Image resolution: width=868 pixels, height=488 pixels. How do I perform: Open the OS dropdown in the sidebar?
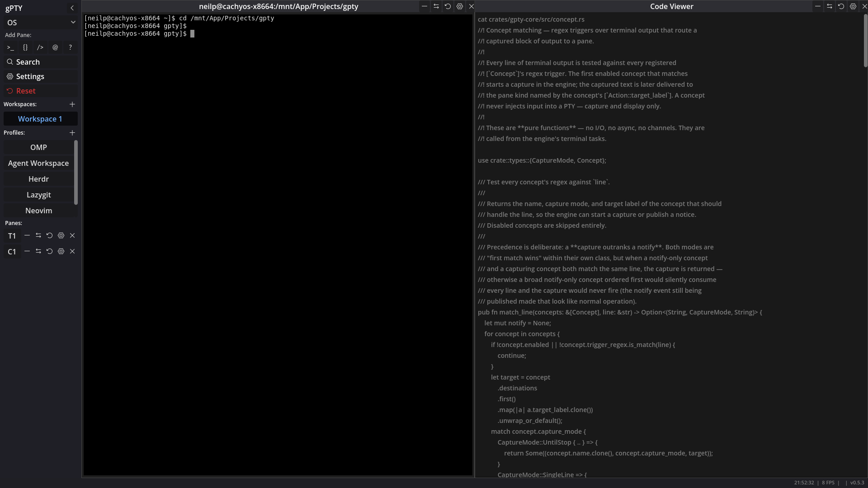41,23
